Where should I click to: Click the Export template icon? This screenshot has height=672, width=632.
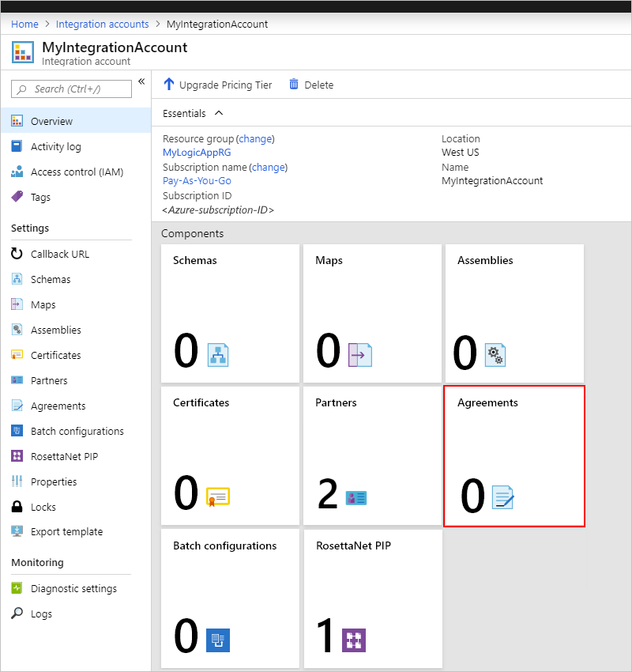click(17, 531)
